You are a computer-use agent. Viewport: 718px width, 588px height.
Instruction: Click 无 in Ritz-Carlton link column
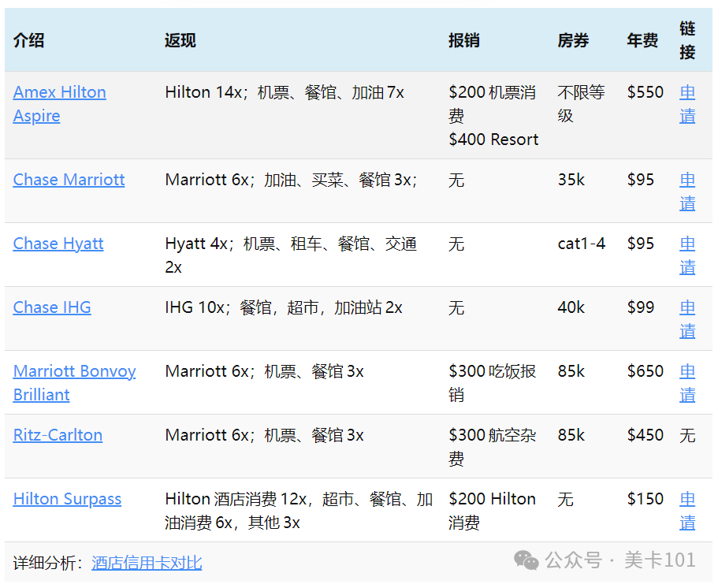click(687, 435)
